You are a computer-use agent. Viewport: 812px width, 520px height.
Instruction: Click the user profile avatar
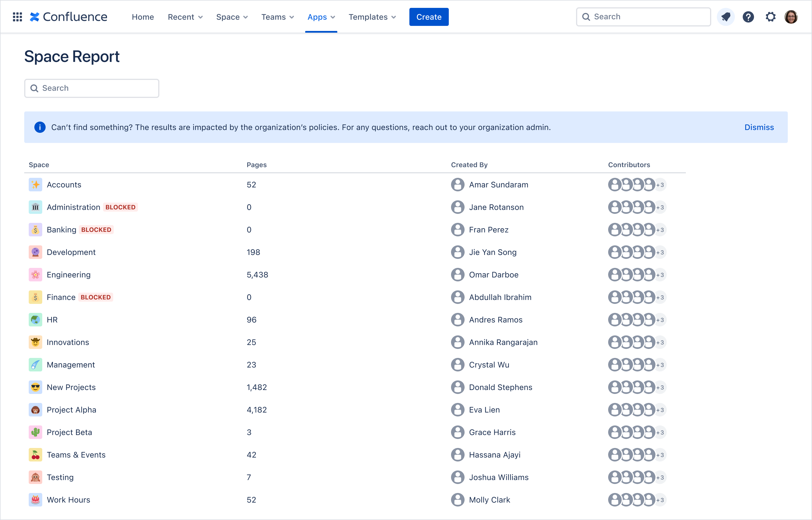(x=791, y=17)
